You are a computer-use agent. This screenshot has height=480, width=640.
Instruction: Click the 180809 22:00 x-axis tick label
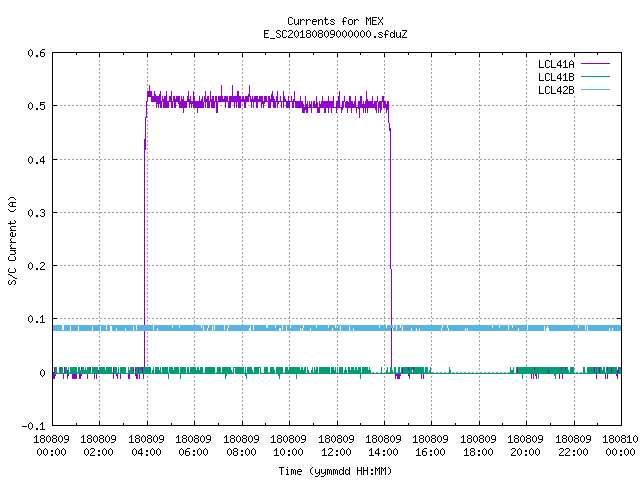[573, 446]
